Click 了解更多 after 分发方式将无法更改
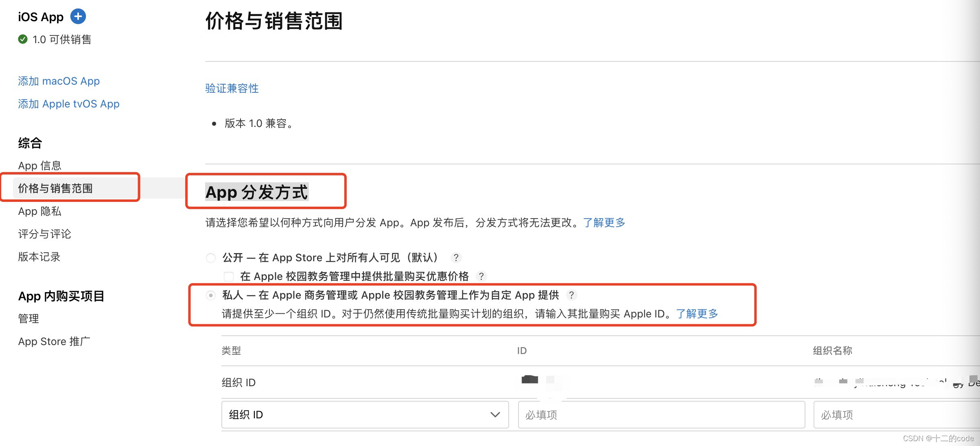Image resolution: width=980 pixels, height=446 pixels. (x=604, y=223)
